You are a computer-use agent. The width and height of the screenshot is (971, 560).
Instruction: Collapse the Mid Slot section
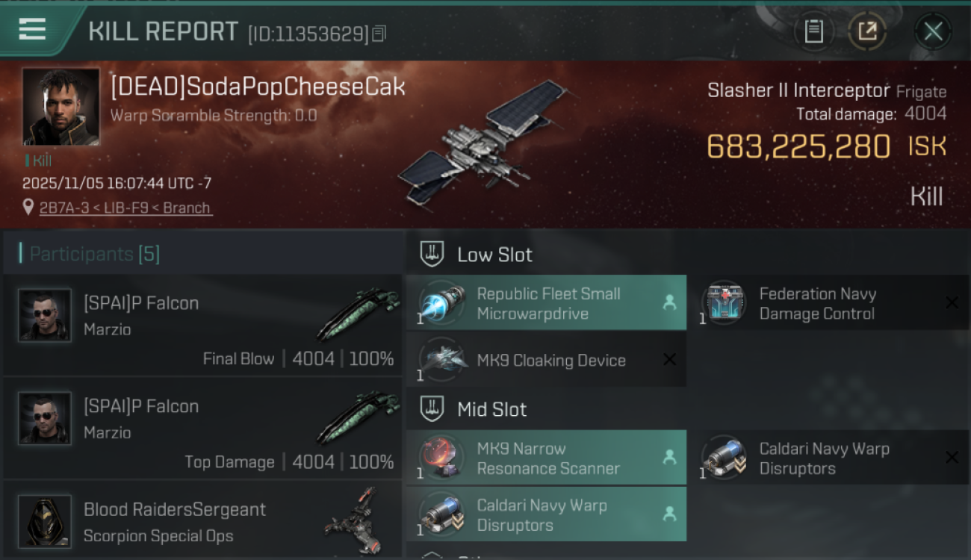[687, 409]
